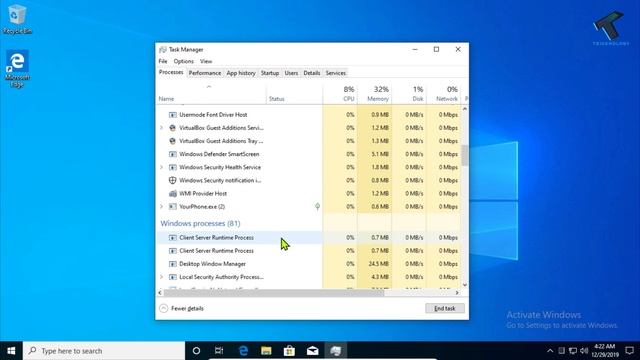The width and height of the screenshot is (640, 360).
Task: Click the Windows Security notification shield icon
Action: [x=173, y=180]
